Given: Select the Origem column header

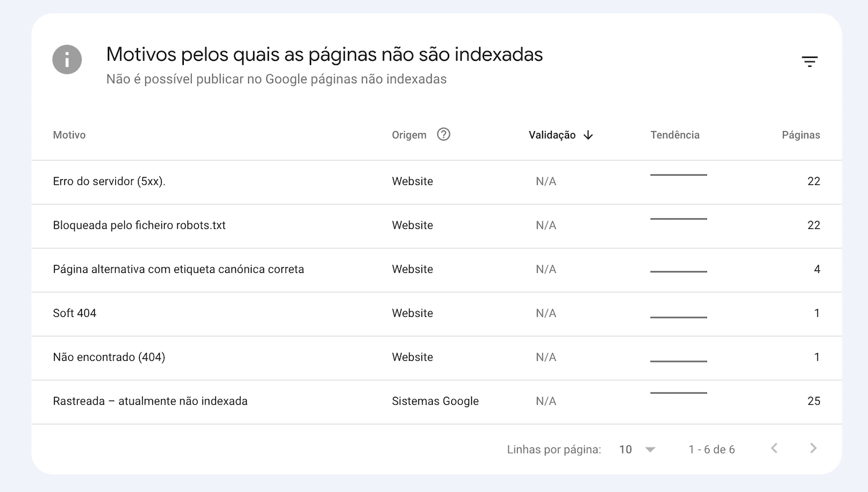Looking at the screenshot, I should tap(408, 135).
